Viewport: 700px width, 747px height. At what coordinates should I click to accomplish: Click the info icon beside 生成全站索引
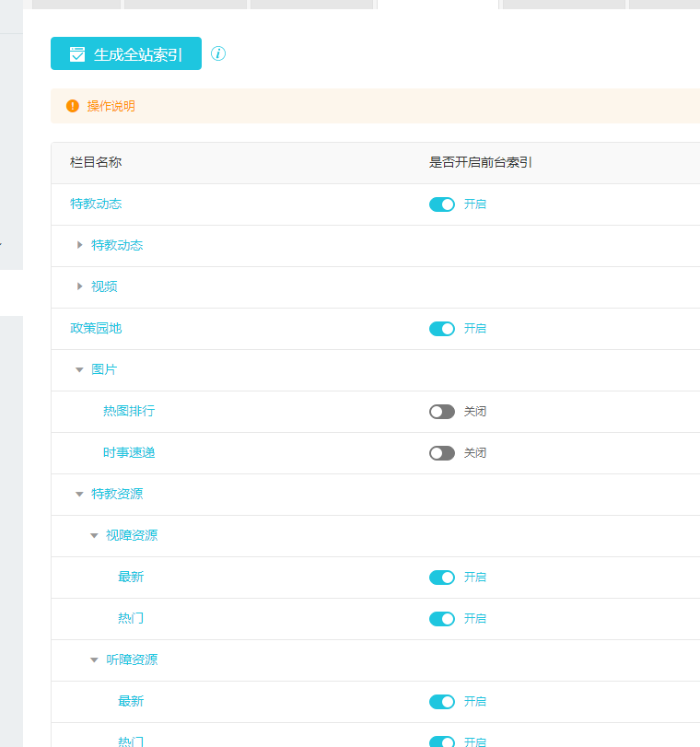point(218,53)
